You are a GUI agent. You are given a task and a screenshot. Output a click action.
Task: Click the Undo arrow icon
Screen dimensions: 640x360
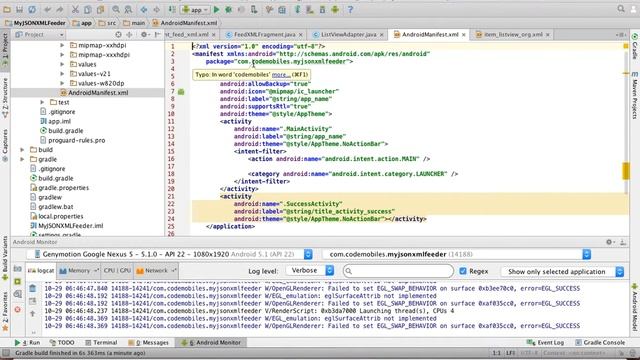pyautogui.click(x=48, y=9)
